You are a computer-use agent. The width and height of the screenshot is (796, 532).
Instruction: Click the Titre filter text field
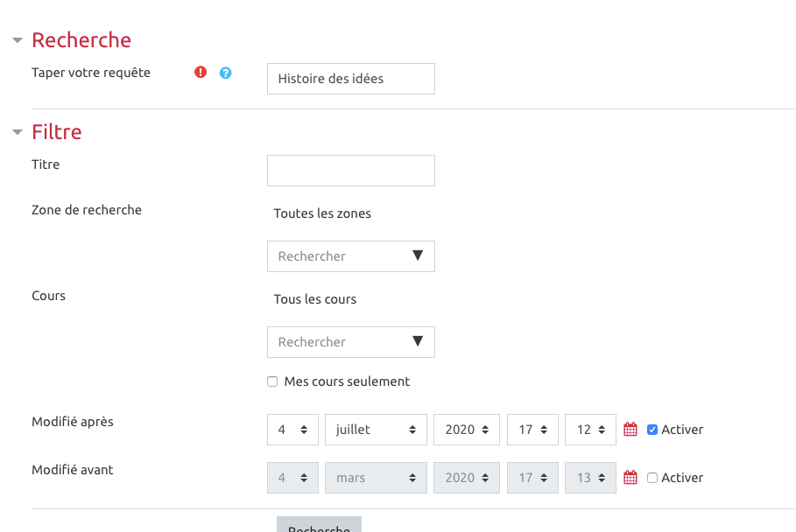pyautogui.click(x=350, y=171)
